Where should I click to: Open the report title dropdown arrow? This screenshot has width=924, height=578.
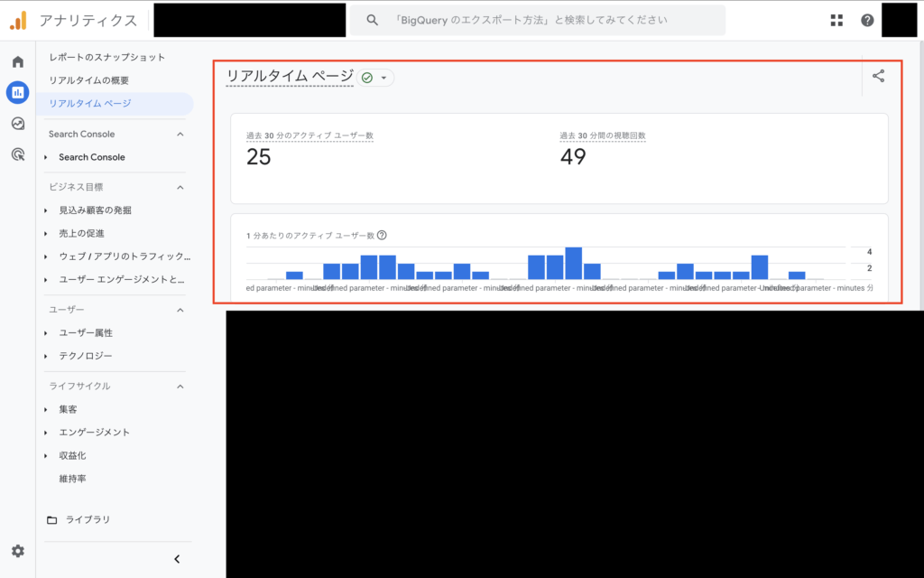click(383, 78)
